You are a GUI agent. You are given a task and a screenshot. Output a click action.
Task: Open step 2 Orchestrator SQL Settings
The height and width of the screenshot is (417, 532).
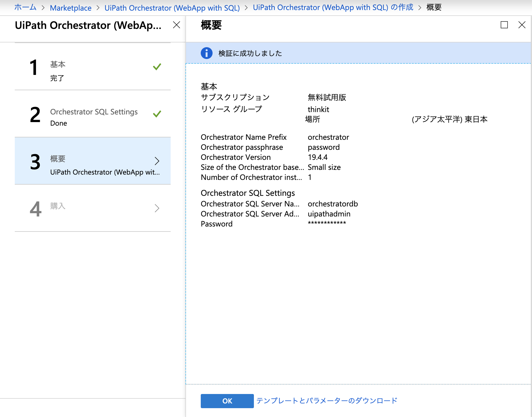pyautogui.click(x=93, y=114)
